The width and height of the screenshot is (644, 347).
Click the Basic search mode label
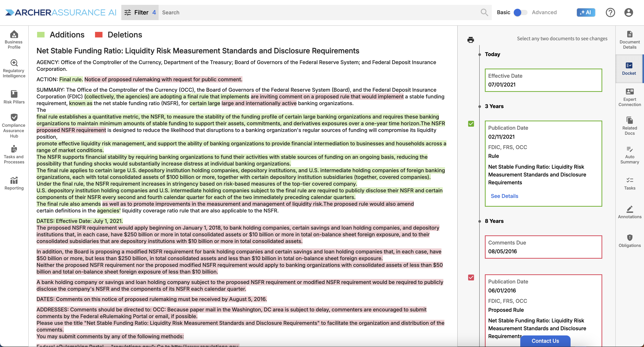pyautogui.click(x=503, y=12)
